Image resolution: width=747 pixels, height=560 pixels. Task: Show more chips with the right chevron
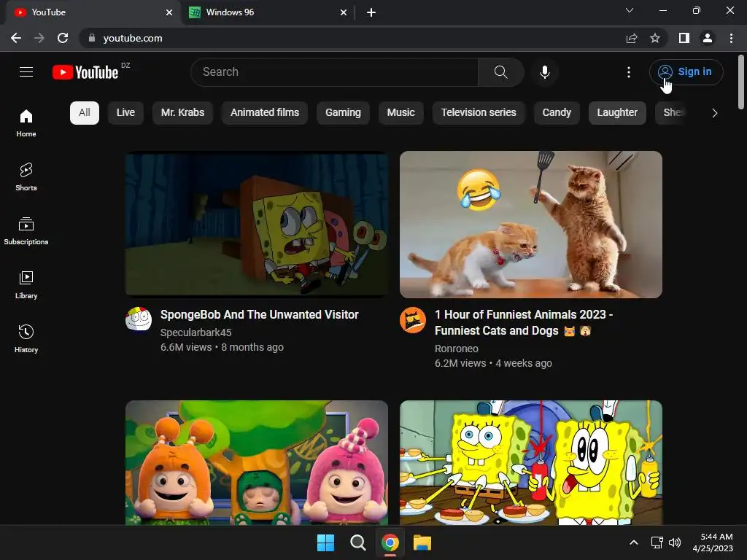point(714,113)
